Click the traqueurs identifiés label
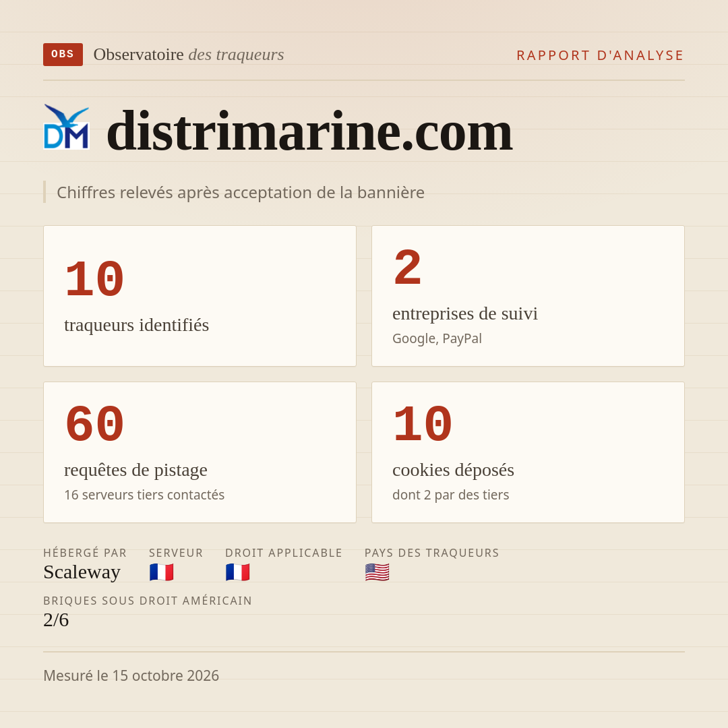The width and height of the screenshot is (728, 728). coord(136,324)
